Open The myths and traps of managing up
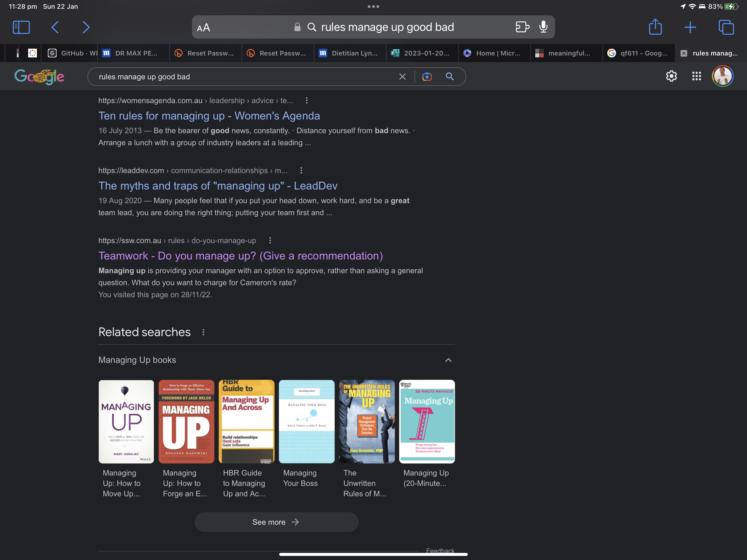The height and width of the screenshot is (560, 747). (x=218, y=186)
